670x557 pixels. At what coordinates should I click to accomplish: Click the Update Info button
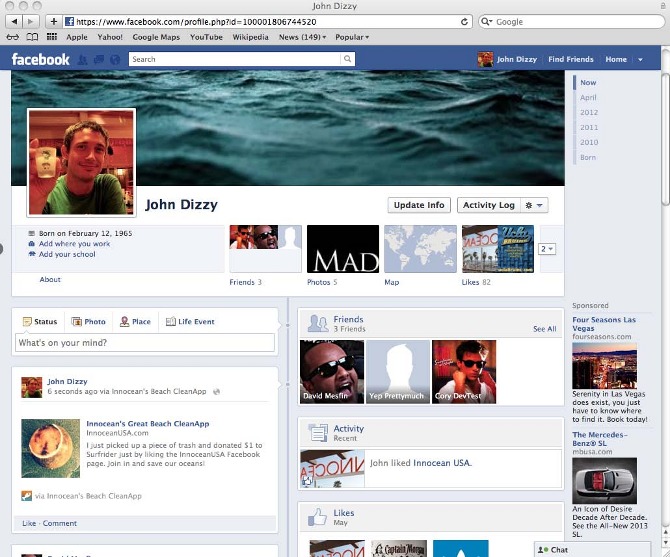tap(419, 205)
